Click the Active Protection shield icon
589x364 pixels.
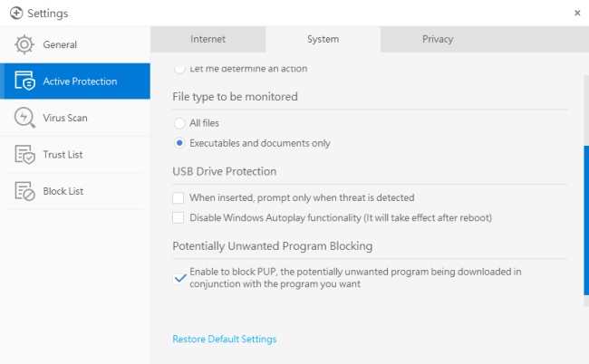[24, 81]
